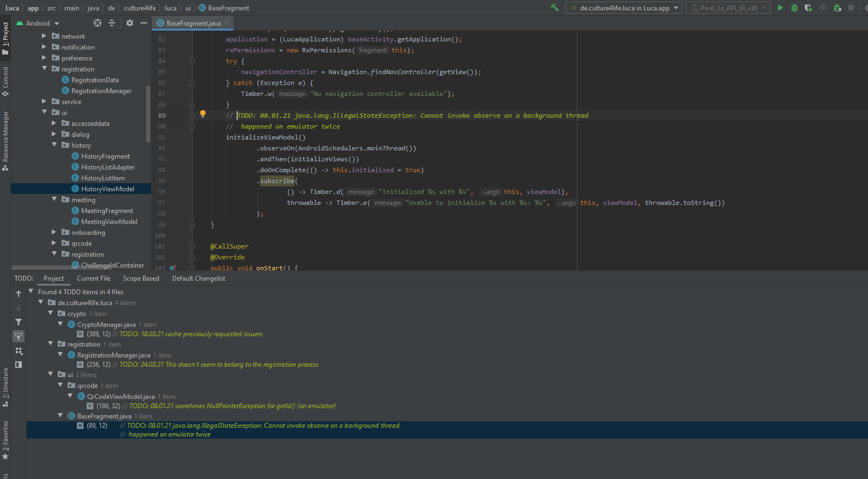
Task: Collapse the history folder arrow
Action: pos(54,145)
